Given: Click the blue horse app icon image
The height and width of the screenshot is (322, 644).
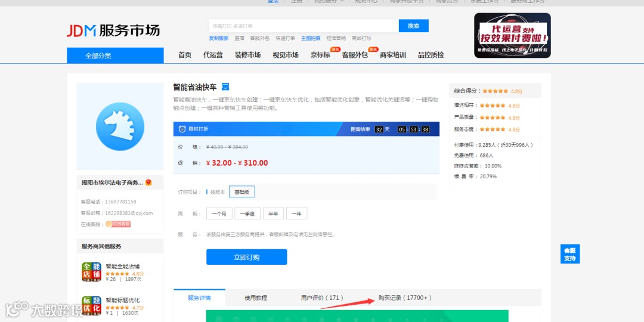Looking at the screenshot, I should pyautogui.click(x=120, y=126).
